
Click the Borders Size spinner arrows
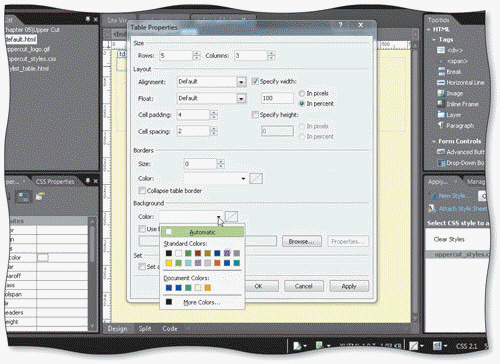220,164
